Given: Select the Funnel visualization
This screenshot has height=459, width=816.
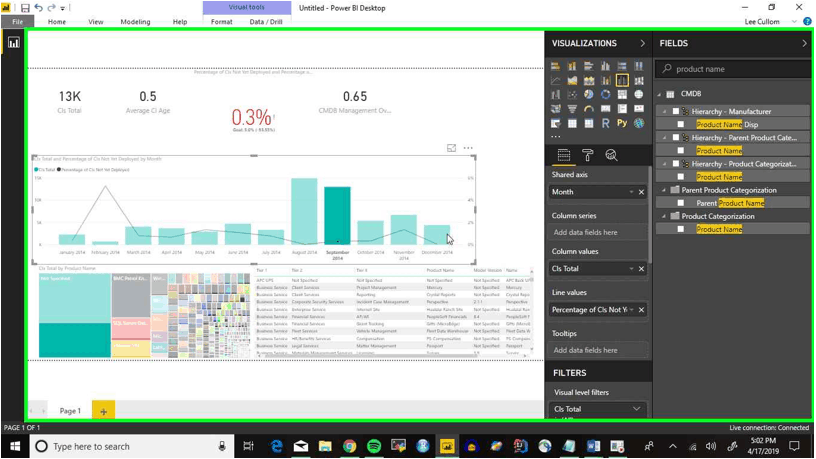Looking at the screenshot, I should click(572, 109).
